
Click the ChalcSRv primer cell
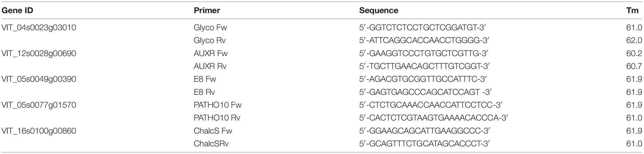click(x=211, y=144)
